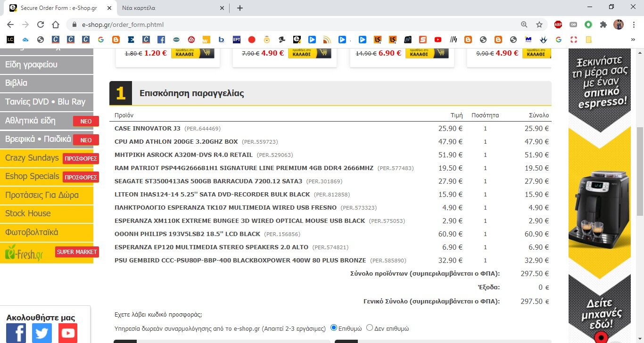Viewport: 644px width, 343px height.
Task: Click the CASE INNOVATOR J3 product row
Action: point(332,128)
